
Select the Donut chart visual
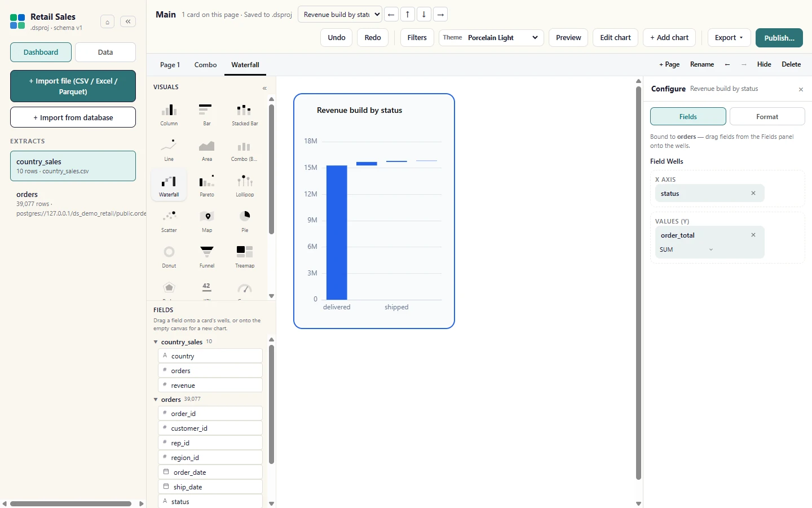169,257
